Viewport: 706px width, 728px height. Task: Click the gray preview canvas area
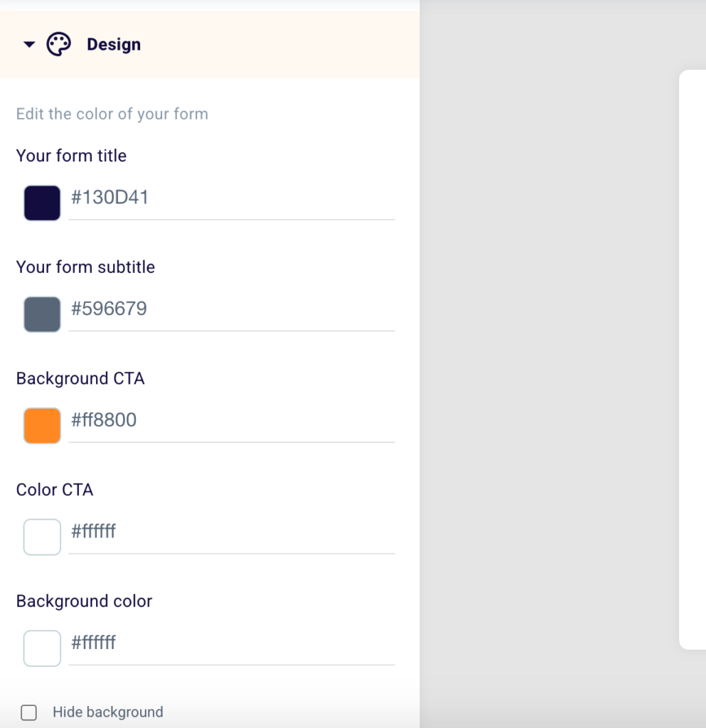pos(547,355)
